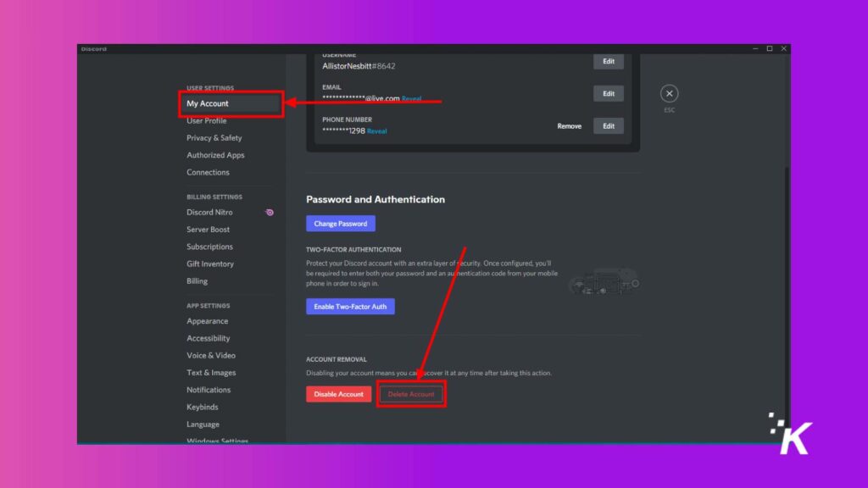This screenshot has height=488, width=868.
Task: Edit the username AllistorNesbitt
Action: 608,62
